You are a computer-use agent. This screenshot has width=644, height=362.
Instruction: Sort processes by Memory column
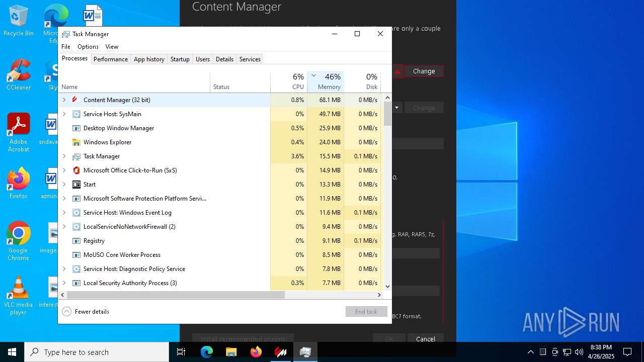tap(326, 82)
